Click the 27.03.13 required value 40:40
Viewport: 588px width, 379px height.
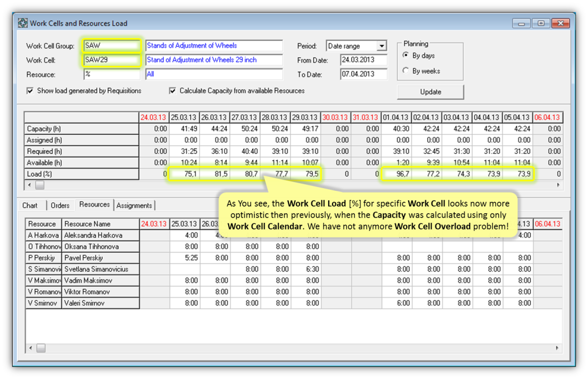(245, 151)
